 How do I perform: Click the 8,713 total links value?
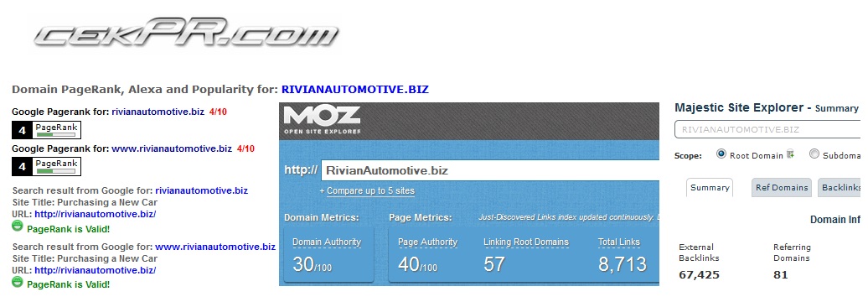point(623,263)
